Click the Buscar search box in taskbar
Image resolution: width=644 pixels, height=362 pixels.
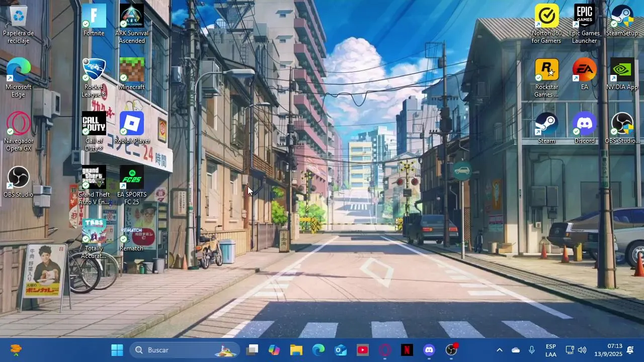(x=185, y=350)
